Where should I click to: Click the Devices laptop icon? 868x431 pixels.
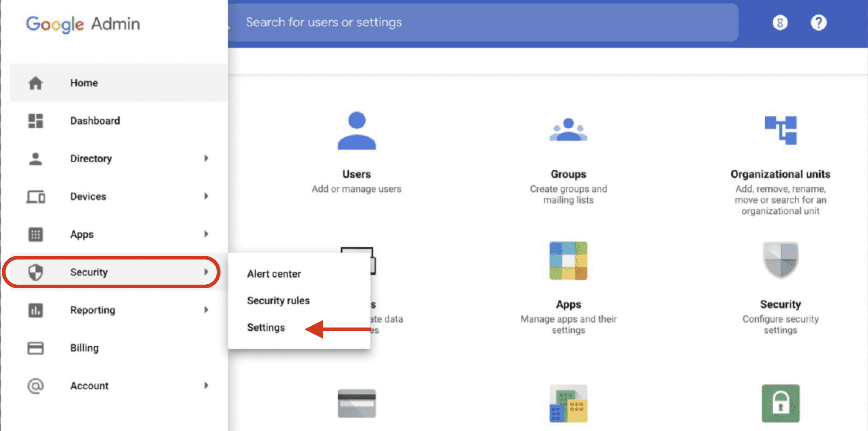(35, 197)
